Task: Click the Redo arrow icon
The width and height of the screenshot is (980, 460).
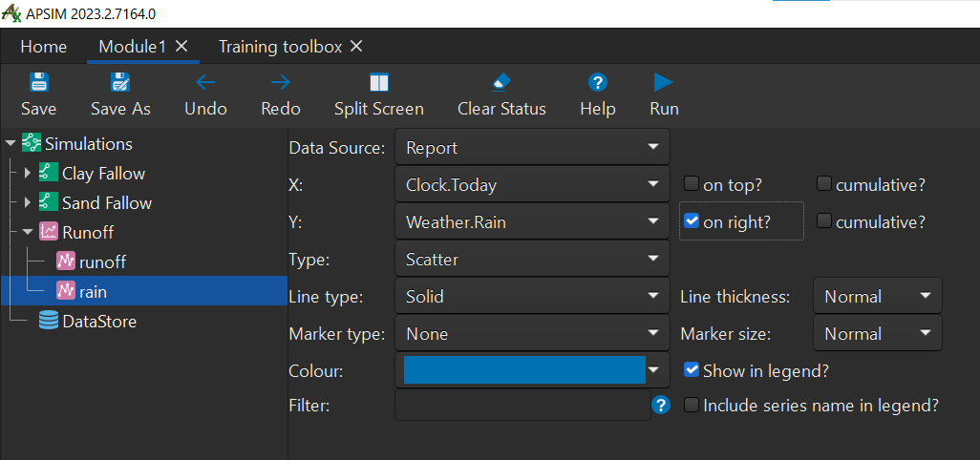Action: click(x=281, y=82)
